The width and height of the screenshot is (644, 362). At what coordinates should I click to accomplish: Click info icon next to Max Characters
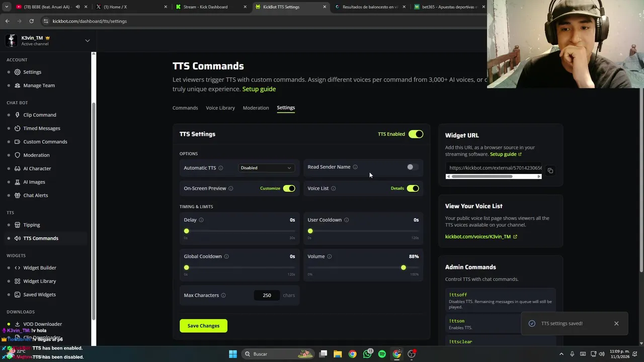point(223,295)
